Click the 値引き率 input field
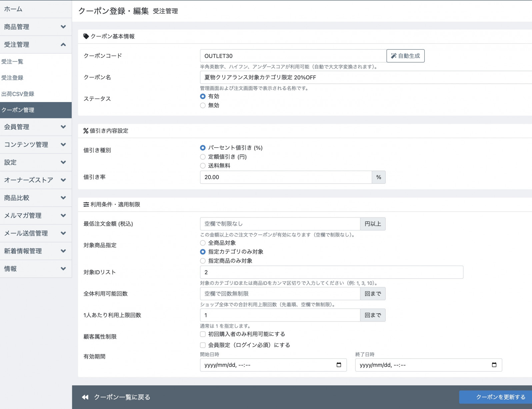532x409 pixels. pyautogui.click(x=286, y=177)
